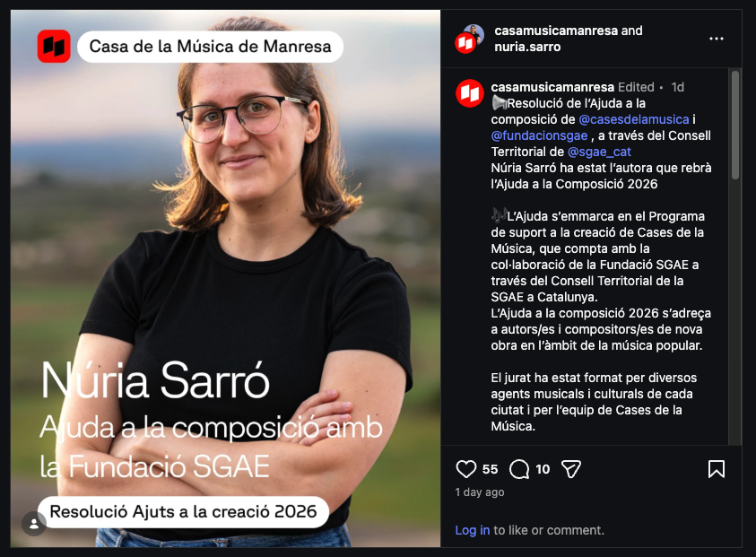Click the 10 comments count

tap(543, 469)
